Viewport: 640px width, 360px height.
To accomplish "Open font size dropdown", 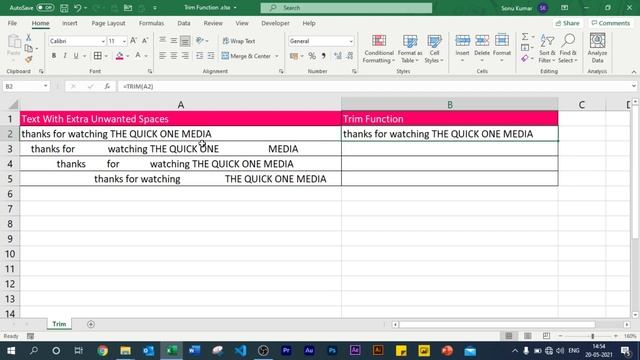I will (x=124, y=41).
